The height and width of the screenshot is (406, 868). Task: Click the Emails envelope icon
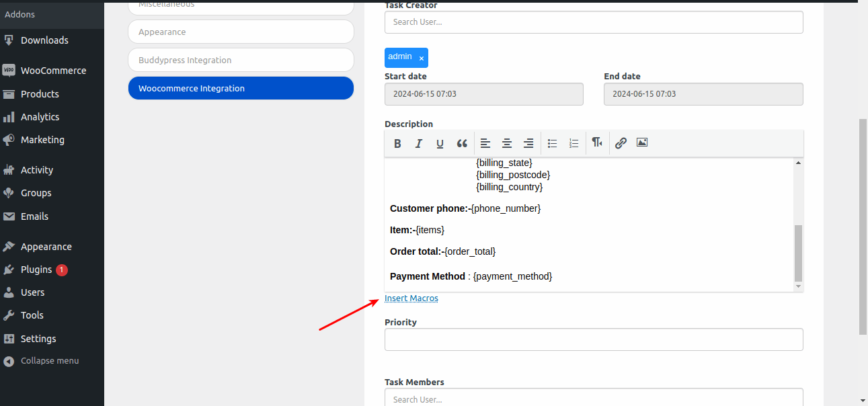point(9,216)
